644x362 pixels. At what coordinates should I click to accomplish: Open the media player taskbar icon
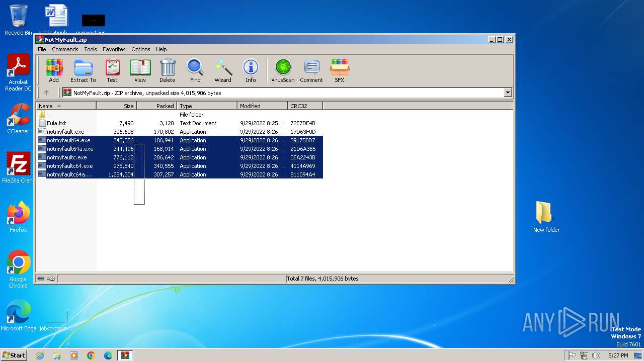coord(74,355)
